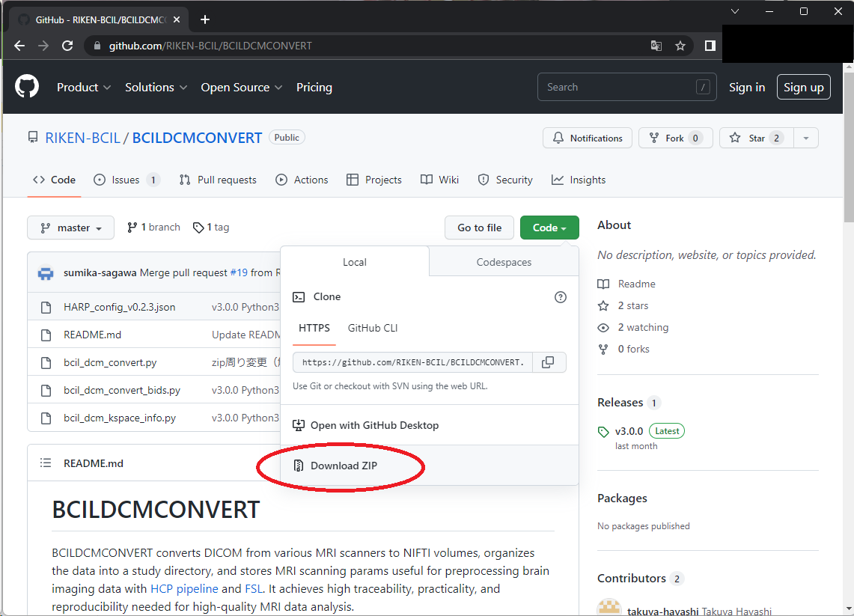The width and height of the screenshot is (854, 616).
Task: Click the FSL link in README
Action: point(253,589)
